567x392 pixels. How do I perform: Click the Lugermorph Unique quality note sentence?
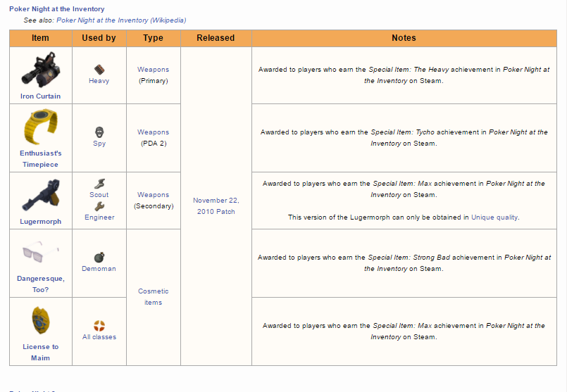404,217
